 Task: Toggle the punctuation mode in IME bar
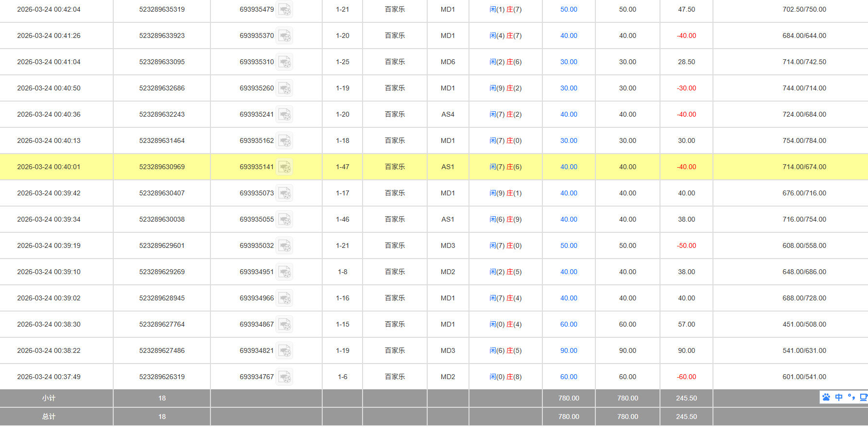pos(851,397)
